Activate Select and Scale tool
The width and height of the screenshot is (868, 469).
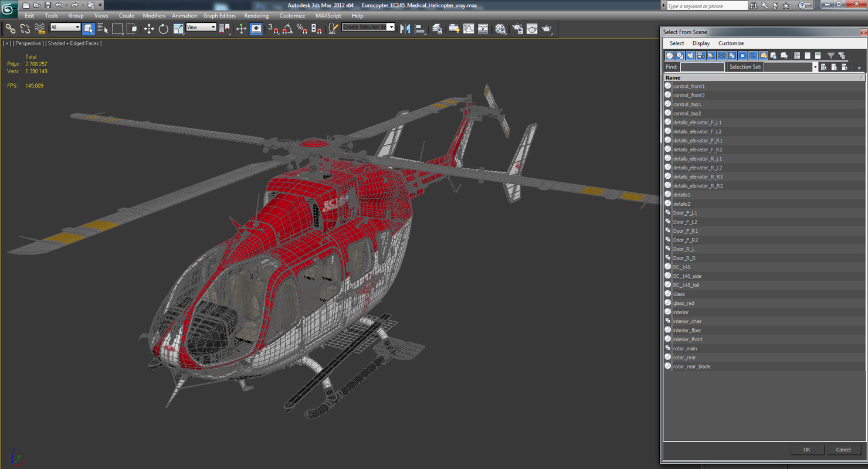(178, 29)
